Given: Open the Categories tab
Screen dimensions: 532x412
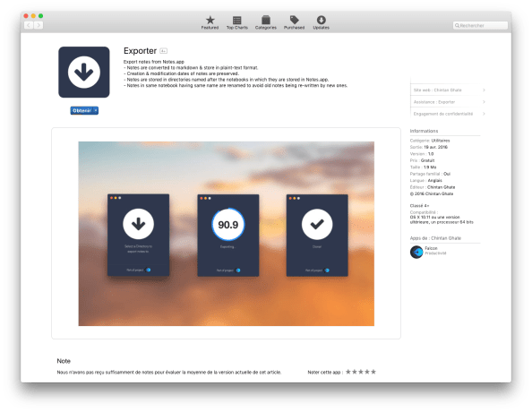Looking at the screenshot, I should click(x=266, y=22).
